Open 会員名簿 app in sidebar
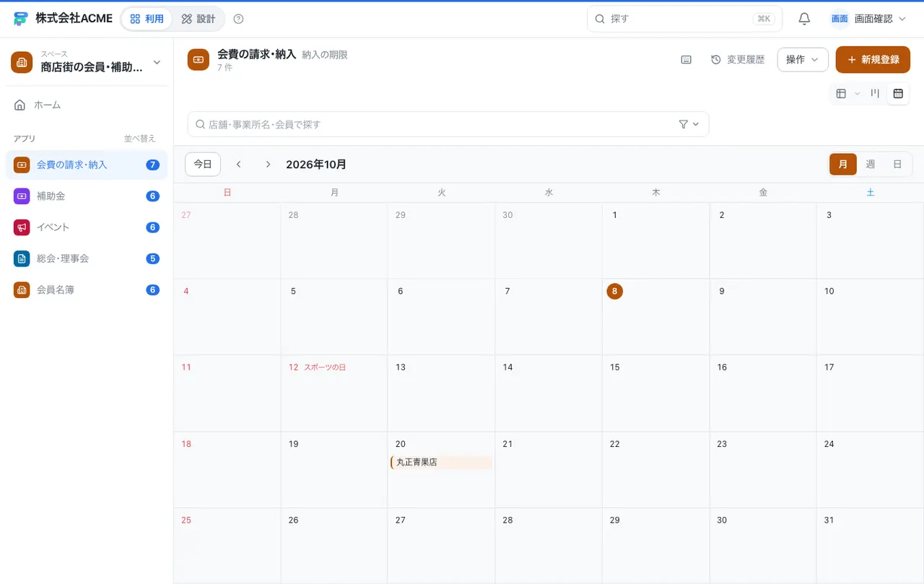The height and width of the screenshot is (584, 924). click(87, 290)
